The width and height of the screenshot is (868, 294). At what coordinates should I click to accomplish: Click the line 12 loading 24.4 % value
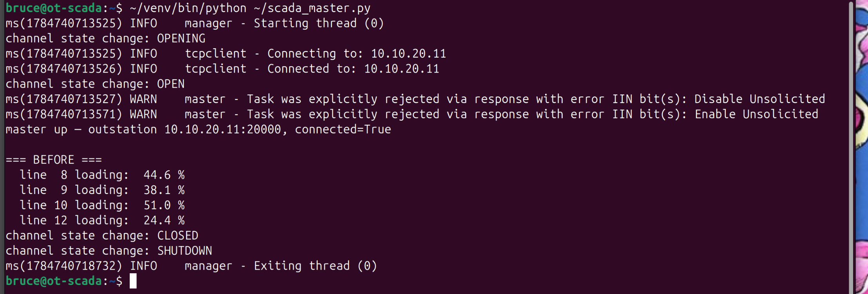164,220
